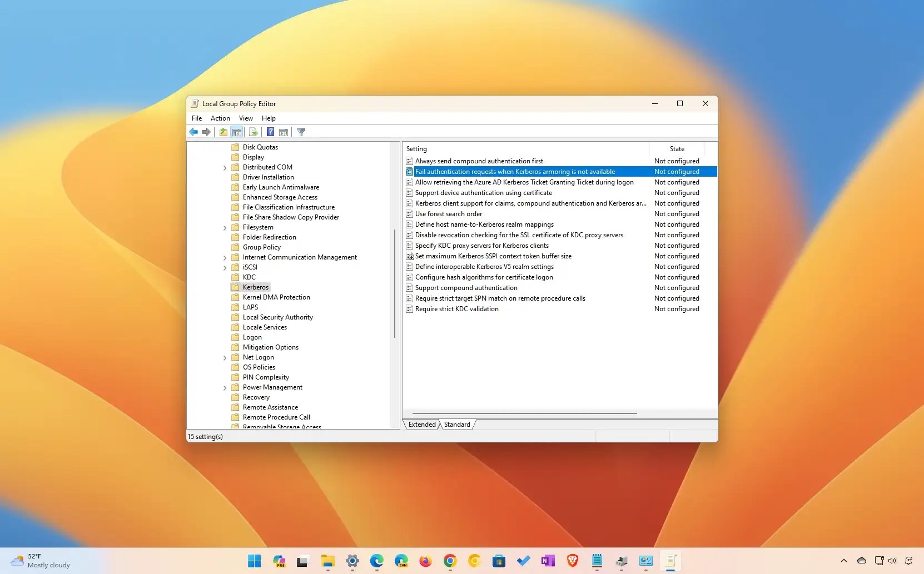Open Firefox from the taskbar
The height and width of the screenshot is (574, 924).
coord(425,561)
